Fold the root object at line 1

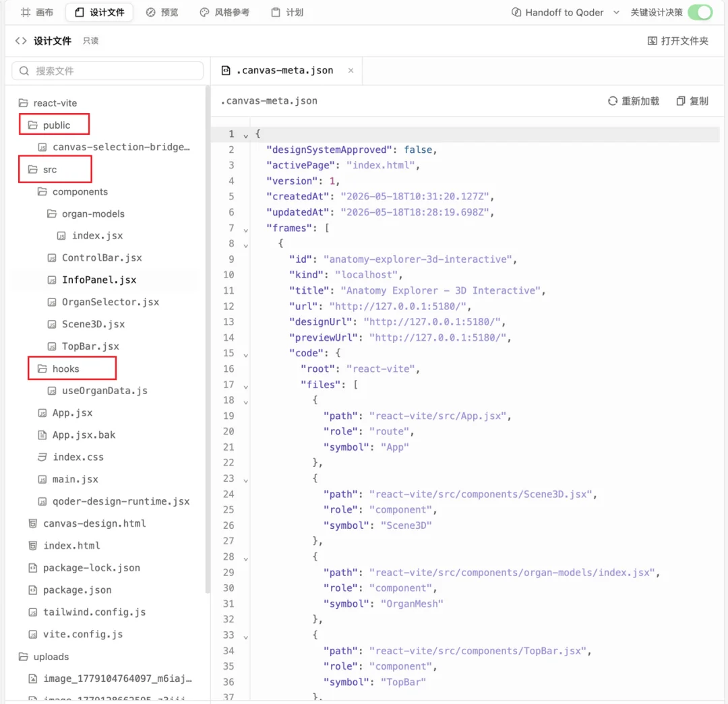pos(245,135)
